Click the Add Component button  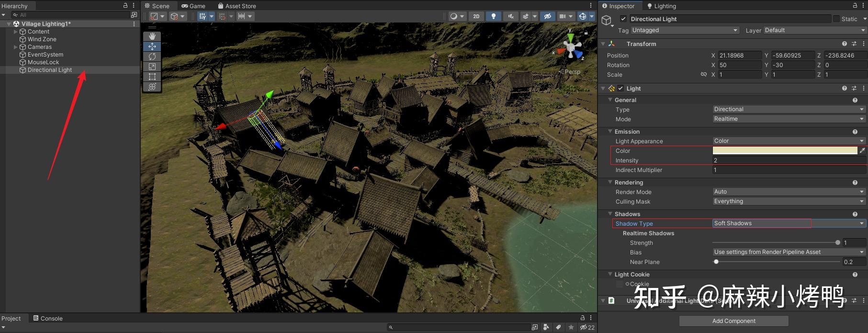[x=733, y=321]
